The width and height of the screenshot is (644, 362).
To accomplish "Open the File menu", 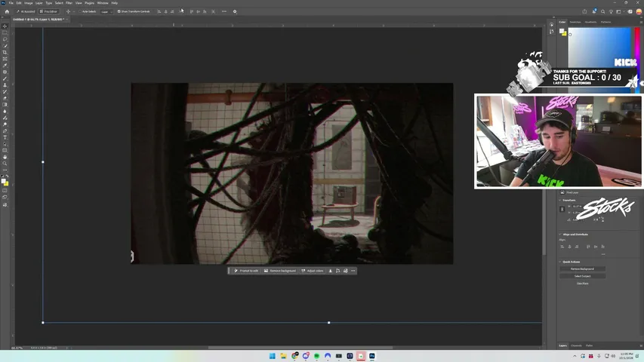I will pos(11,3).
